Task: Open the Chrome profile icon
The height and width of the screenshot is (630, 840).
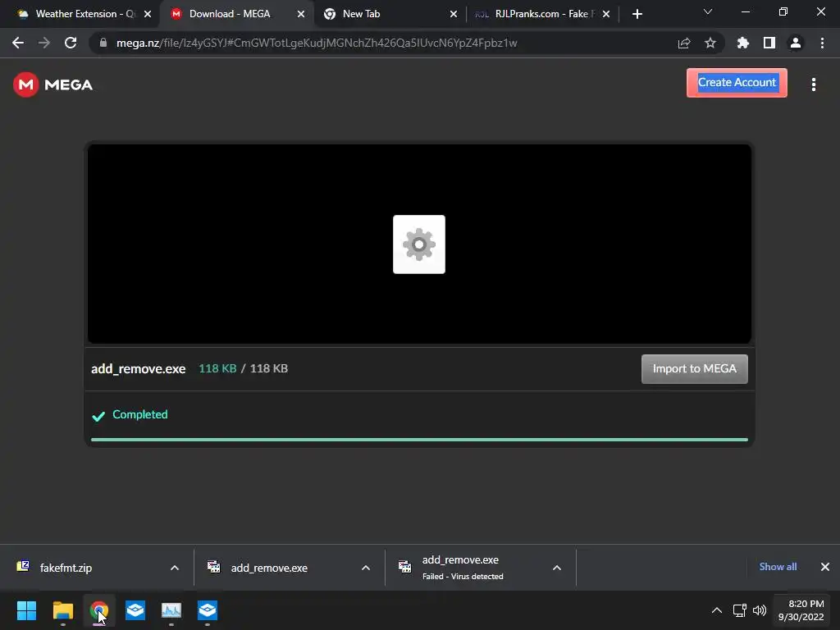Action: point(796,43)
